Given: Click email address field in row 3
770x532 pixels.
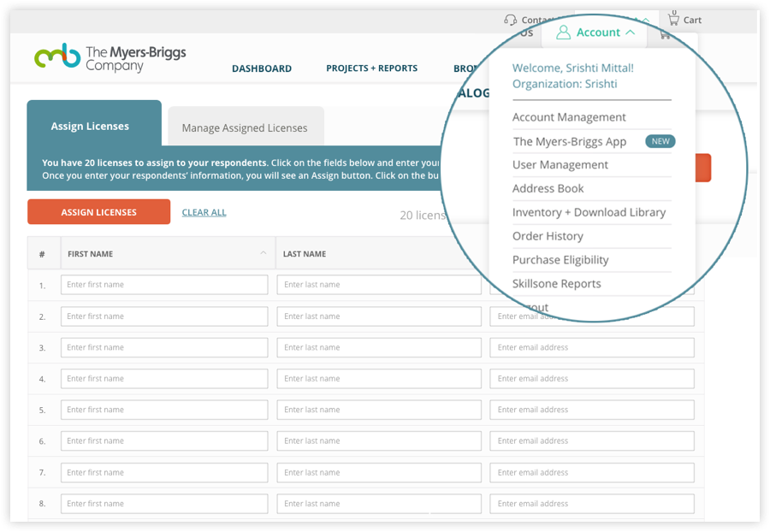Looking at the screenshot, I should 592,347.
